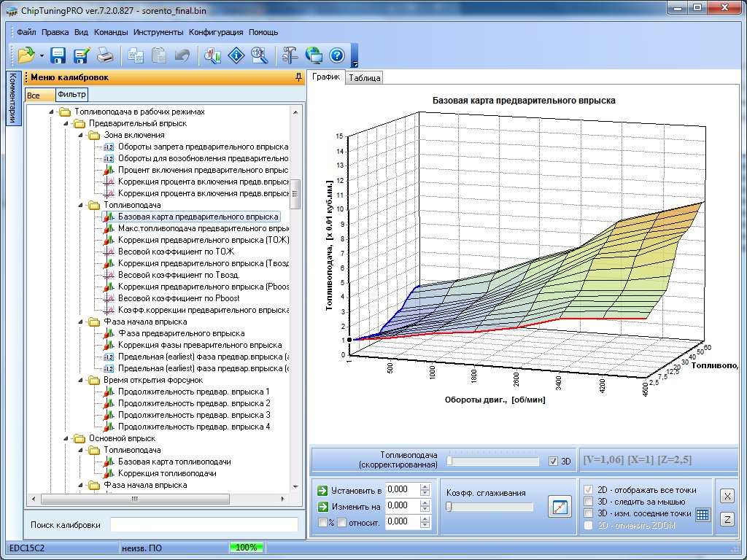Click the binary search magnifier icon

258,55
